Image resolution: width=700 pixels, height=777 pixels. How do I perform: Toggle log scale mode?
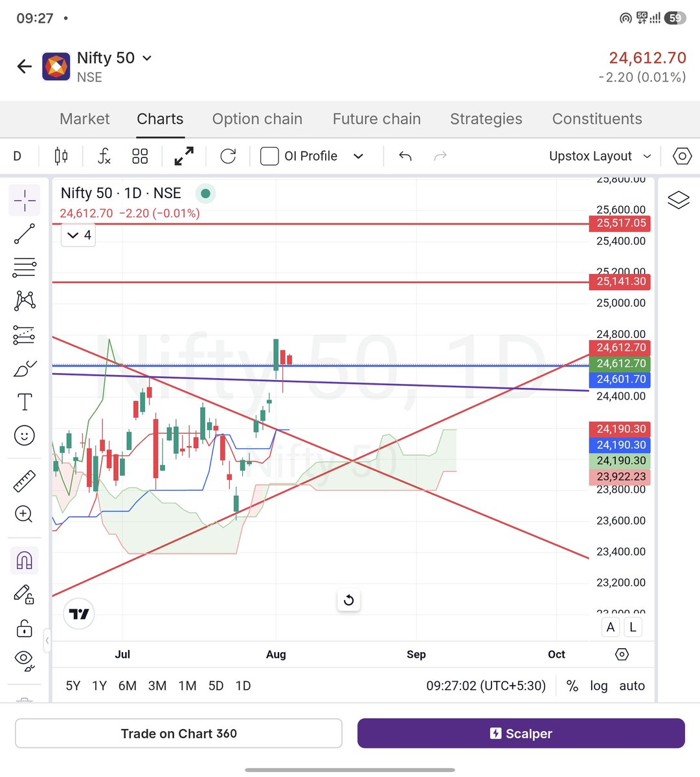(x=599, y=686)
